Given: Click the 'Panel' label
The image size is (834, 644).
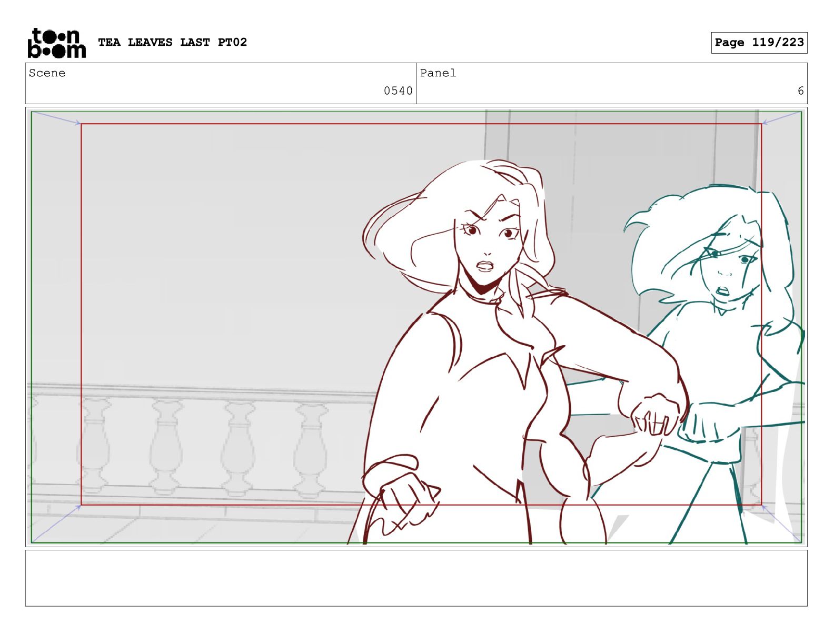Looking at the screenshot, I should click(x=438, y=73).
